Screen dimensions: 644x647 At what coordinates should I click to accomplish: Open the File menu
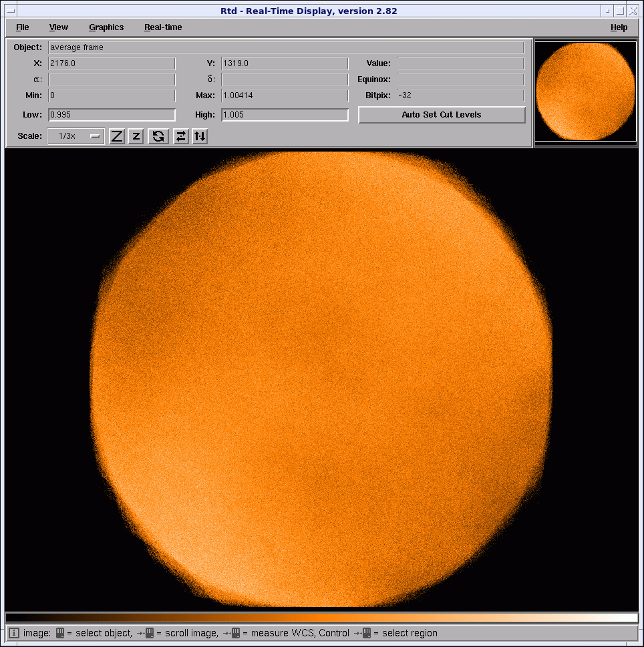coord(22,27)
